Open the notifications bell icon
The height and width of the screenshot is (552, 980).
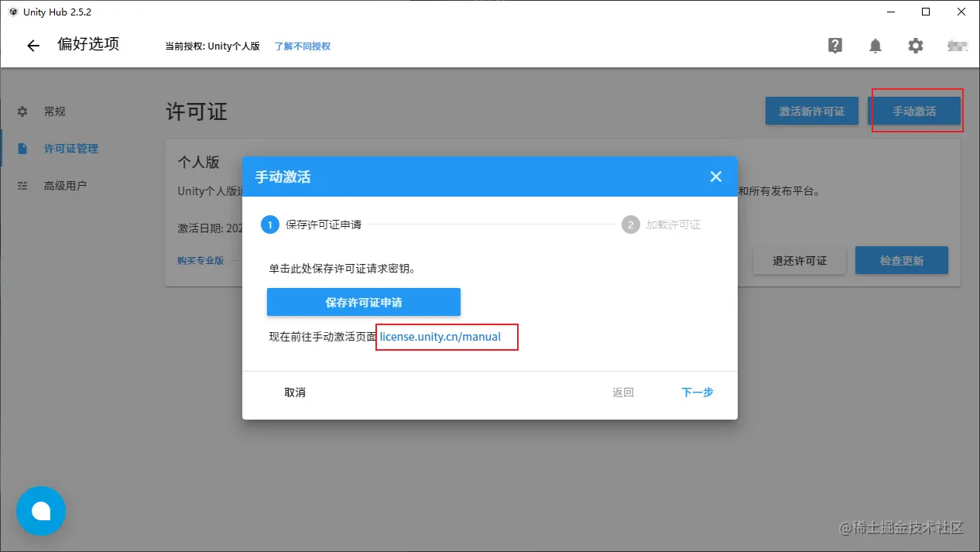(875, 46)
